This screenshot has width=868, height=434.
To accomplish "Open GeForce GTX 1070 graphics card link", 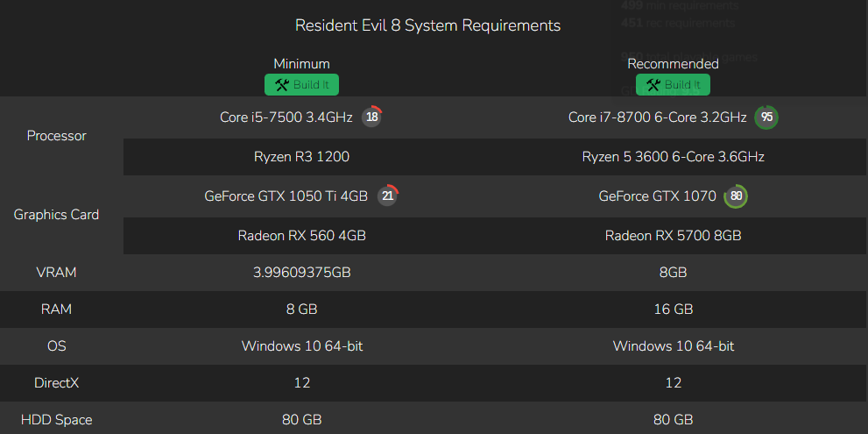I will pyautogui.click(x=658, y=196).
